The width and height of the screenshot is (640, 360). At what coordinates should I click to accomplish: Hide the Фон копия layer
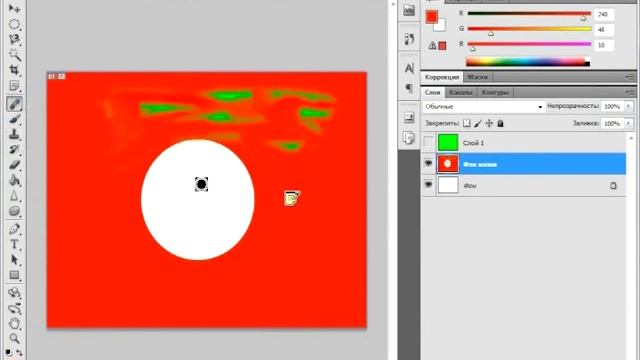coord(428,164)
